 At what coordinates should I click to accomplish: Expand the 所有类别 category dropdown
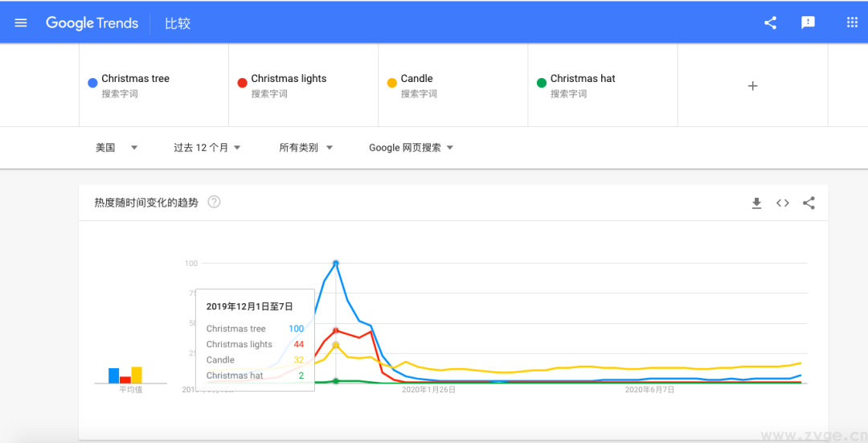pos(305,148)
